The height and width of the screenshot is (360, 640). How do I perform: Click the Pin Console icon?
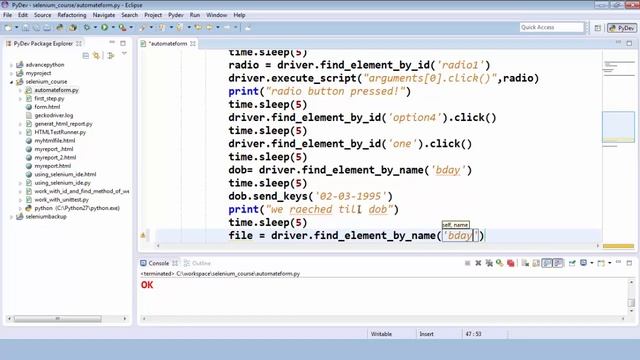coord(572,263)
